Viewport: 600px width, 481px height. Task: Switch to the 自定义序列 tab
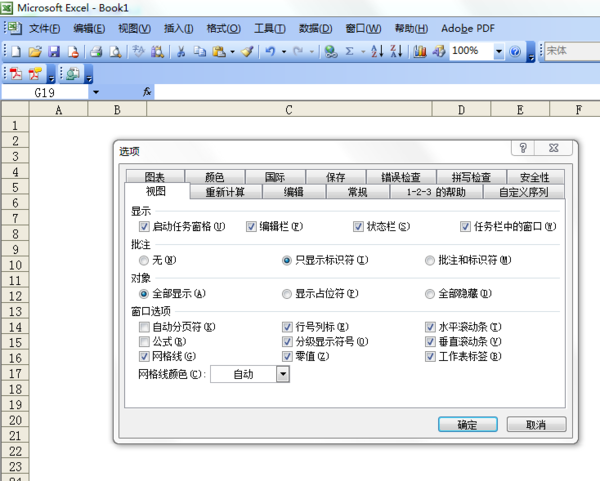click(523, 192)
